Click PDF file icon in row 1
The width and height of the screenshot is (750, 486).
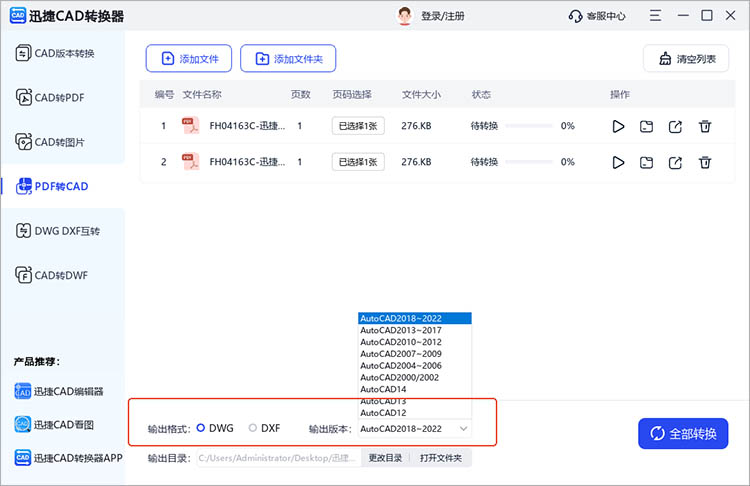tap(190, 126)
